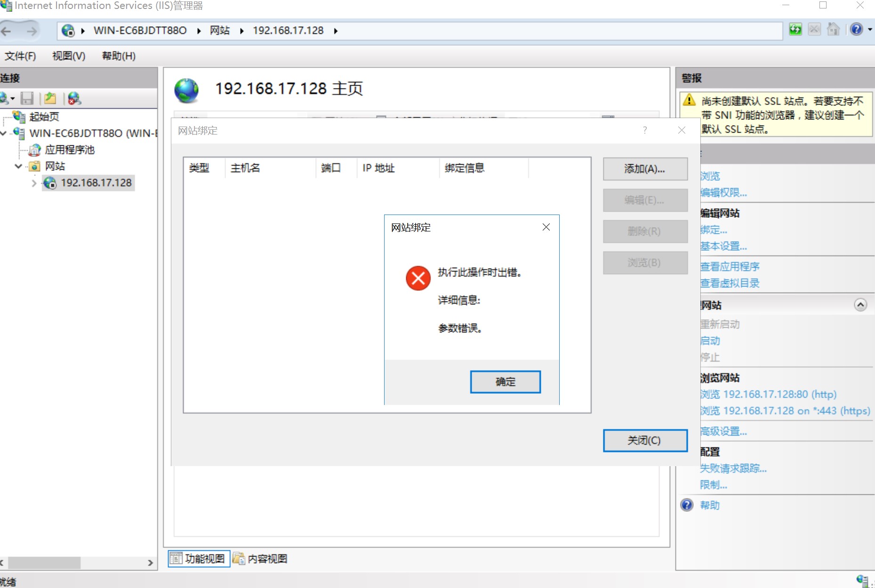Screen dimensions: 875x588
Task: Expand the 192.168.17.128 site node
Action: 34,183
